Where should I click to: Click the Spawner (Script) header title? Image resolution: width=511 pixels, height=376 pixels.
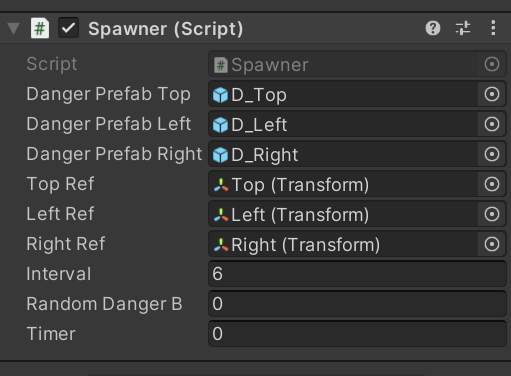(166, 29)
